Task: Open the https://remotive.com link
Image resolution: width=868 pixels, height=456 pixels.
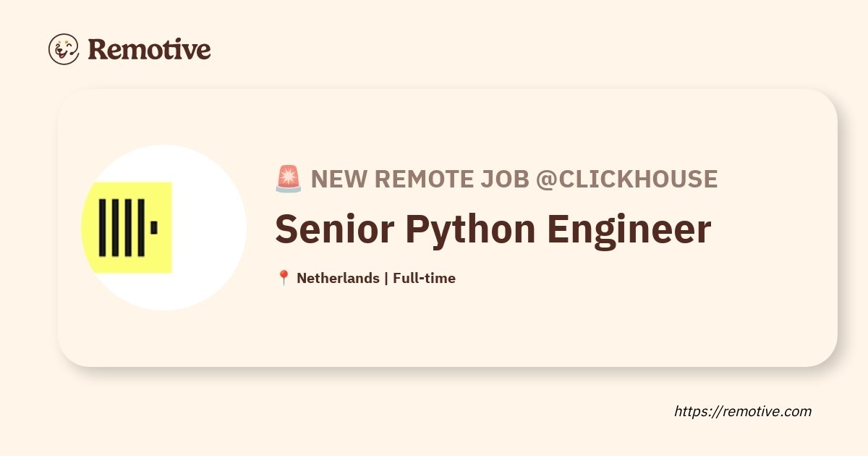Action: click(x=743, y=411)
